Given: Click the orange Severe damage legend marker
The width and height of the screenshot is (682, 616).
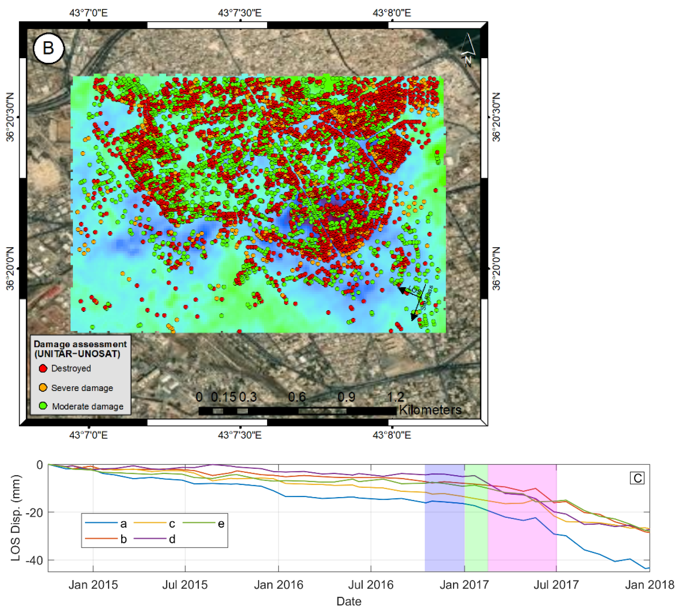Looking at the screenshot, I should [43, 387].
